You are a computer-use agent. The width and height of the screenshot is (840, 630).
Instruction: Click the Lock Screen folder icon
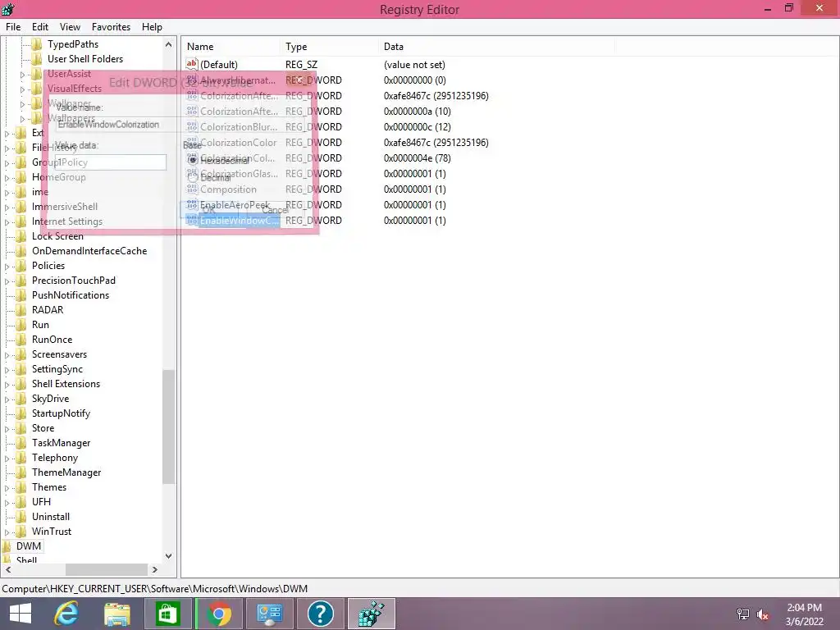[21, 236]
